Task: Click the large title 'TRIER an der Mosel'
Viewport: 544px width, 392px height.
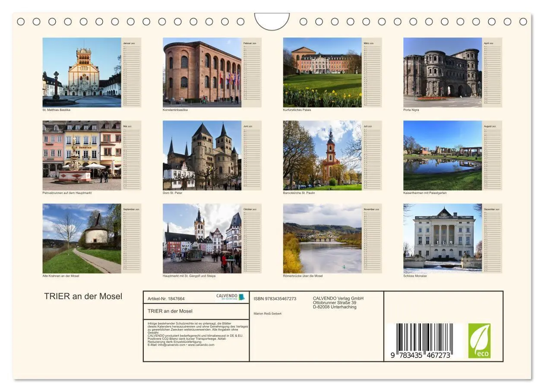Action: [83, 296]
